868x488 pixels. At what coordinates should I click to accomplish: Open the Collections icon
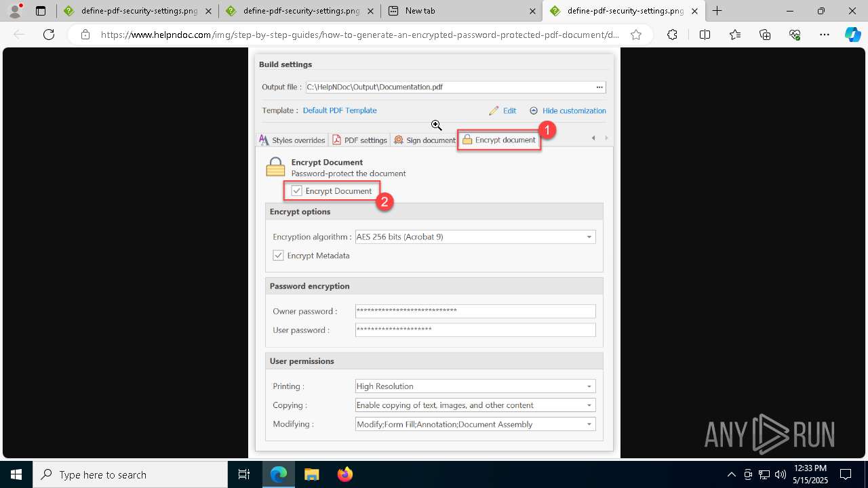[x=765, y=35]
